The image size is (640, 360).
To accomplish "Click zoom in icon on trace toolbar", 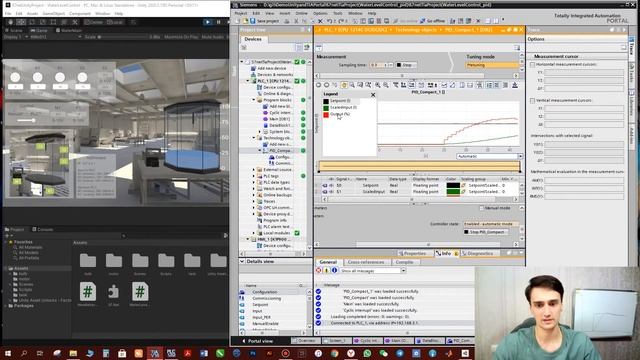I will (378, 85).
